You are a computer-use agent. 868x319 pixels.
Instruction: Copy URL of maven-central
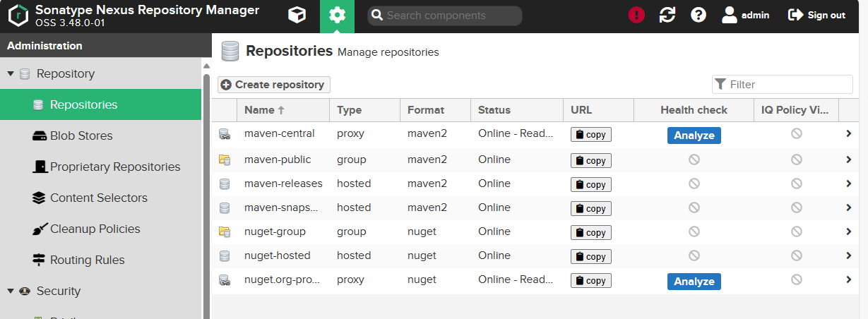[x=591, y=136]
